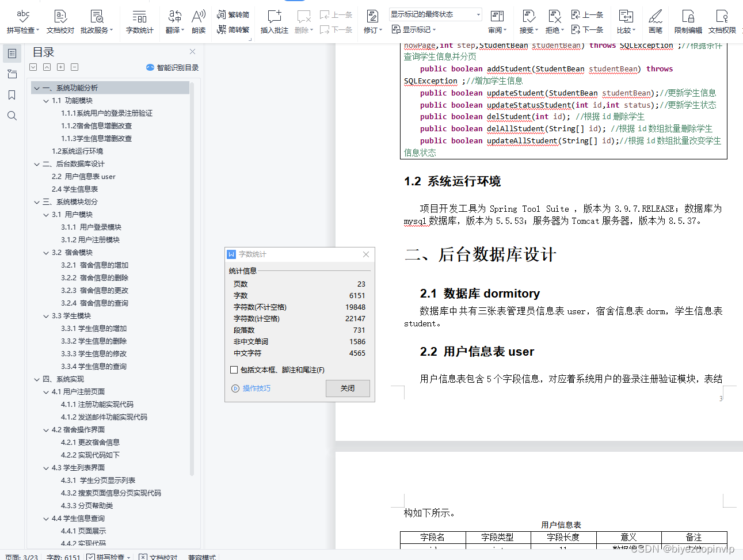Convert text with 繁转简
Viewport: 743px width, 560px height.
click(x=233, y=14)
